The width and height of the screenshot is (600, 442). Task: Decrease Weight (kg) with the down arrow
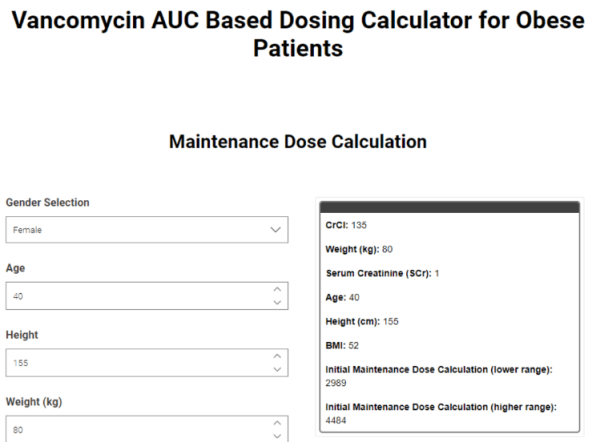pyautogui.click(x=277, y=436)
